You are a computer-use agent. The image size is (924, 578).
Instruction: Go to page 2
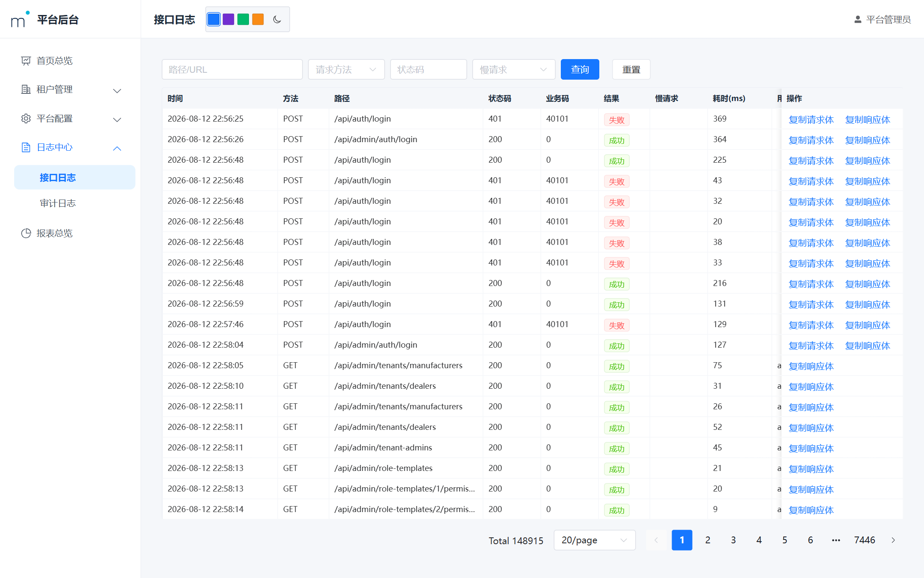pyautogui.click(x=708, y=540)
